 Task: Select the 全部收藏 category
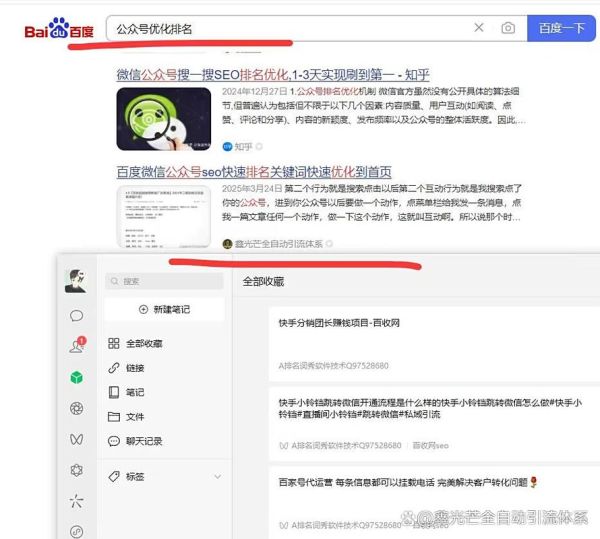pos(135,344)
